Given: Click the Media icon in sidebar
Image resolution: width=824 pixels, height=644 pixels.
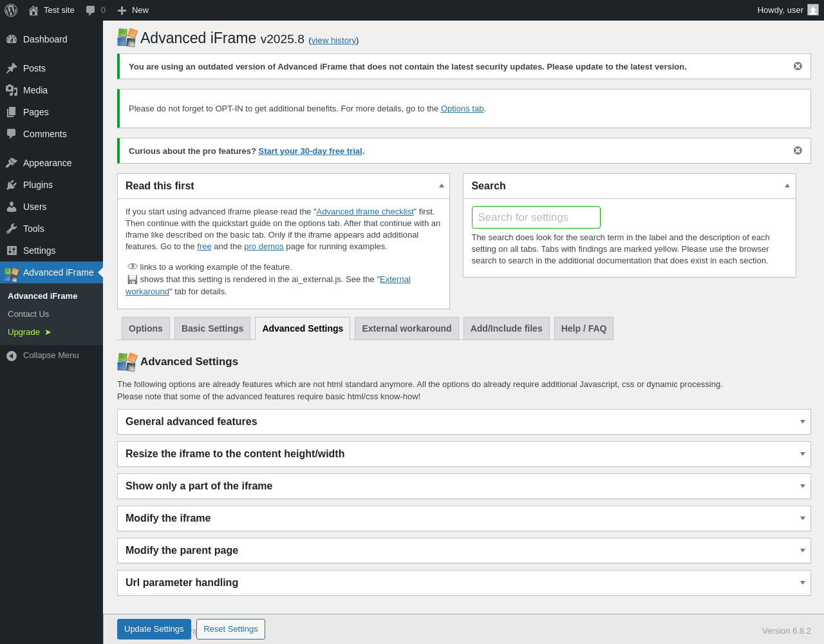Looking at the screenshot, I should [12, 90].
